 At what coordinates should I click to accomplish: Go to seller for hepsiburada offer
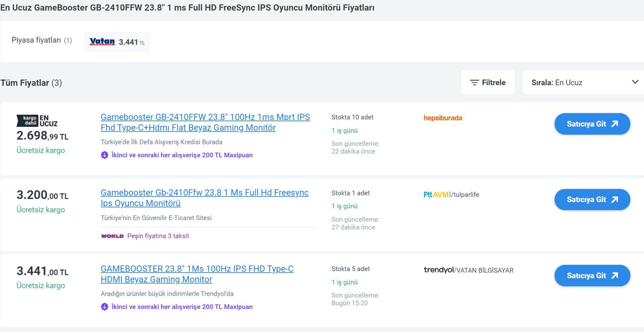click(592, 124)
